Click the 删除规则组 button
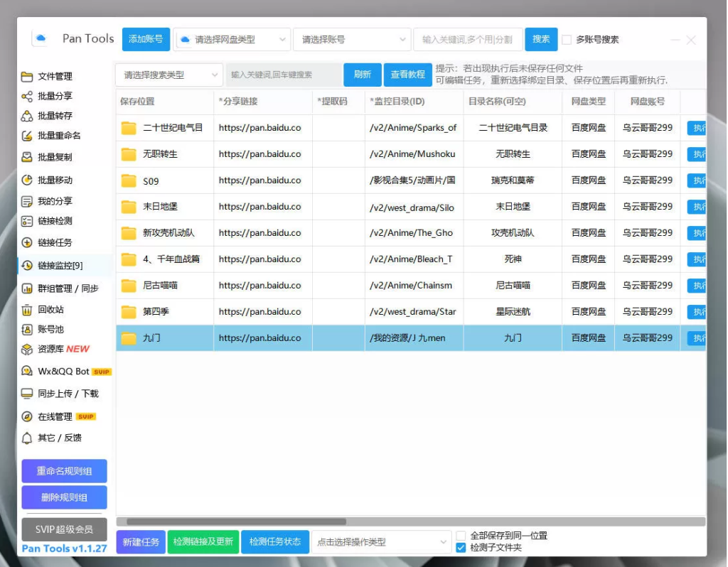 pos(64,498)
